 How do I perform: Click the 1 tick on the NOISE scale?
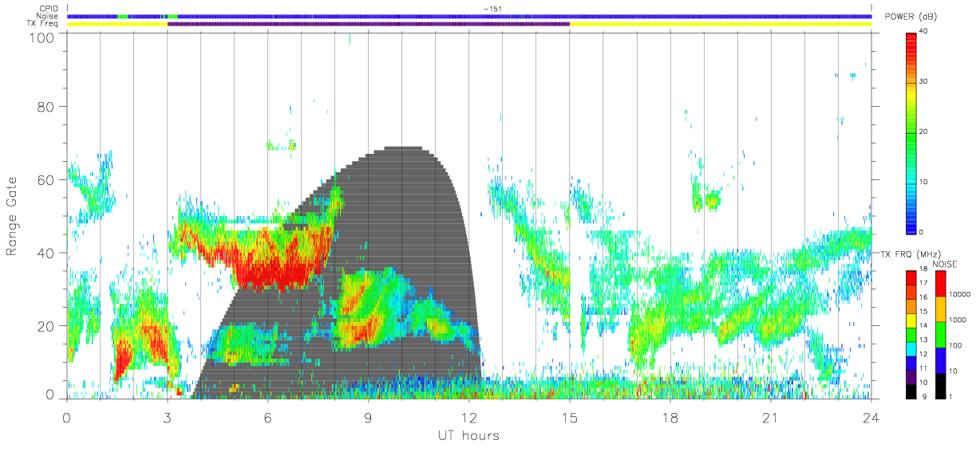[952, 396]
